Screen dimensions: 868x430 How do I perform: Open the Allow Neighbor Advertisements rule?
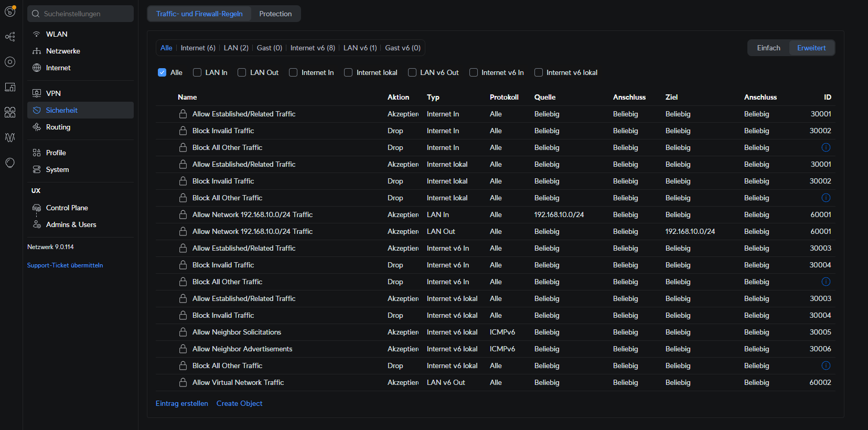[x=242, y=349]
